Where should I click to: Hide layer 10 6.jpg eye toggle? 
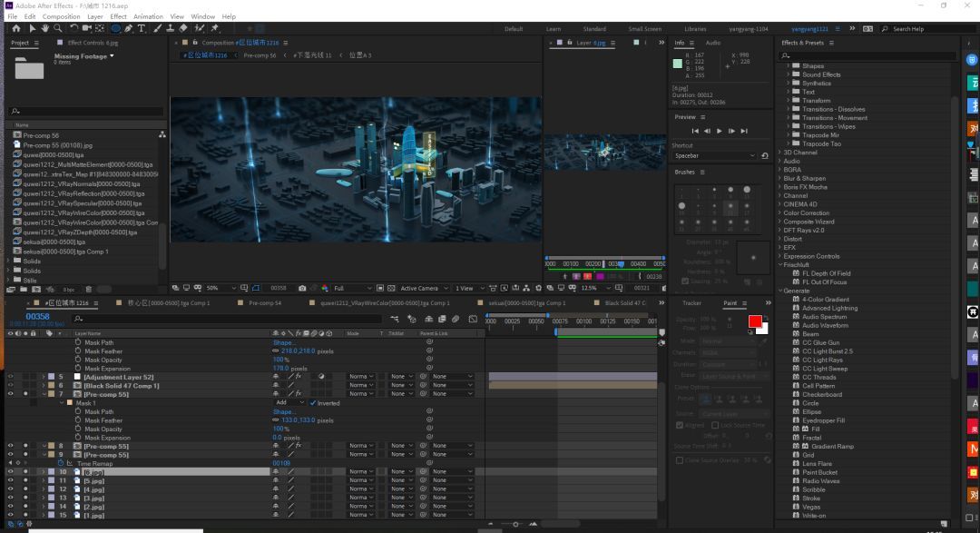[10, 471]
